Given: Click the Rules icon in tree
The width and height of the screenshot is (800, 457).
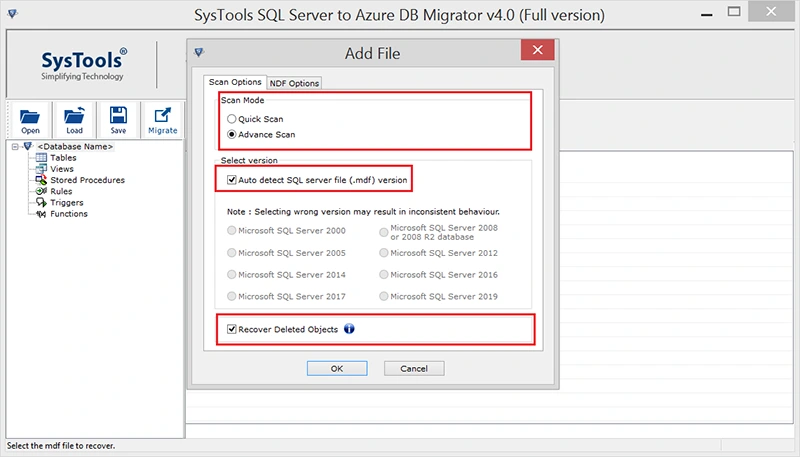Looking at the screenshot, I should point(41,191).
